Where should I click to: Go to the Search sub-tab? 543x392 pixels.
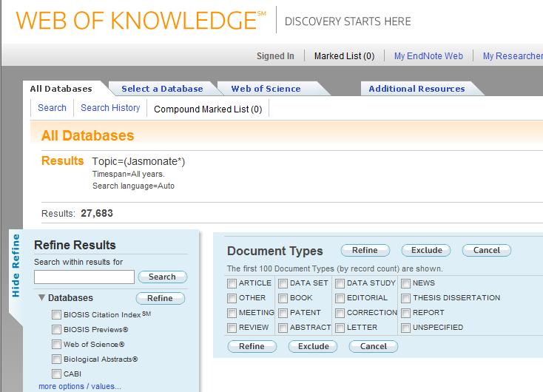click(x=52, y=108)
